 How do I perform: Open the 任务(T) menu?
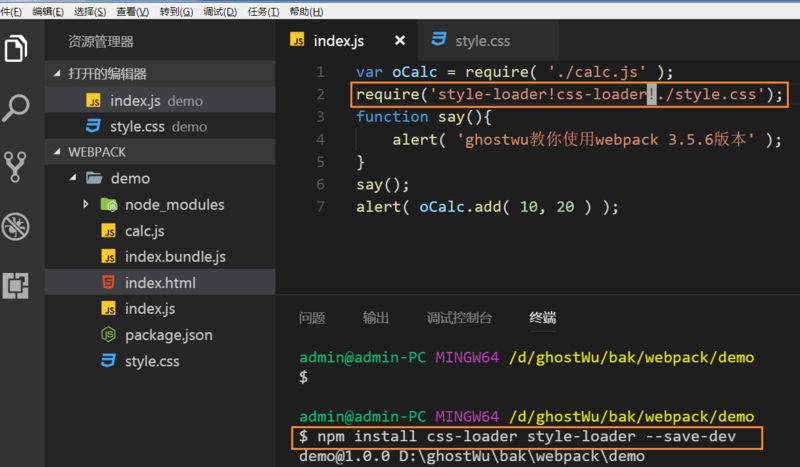[263, 11]
